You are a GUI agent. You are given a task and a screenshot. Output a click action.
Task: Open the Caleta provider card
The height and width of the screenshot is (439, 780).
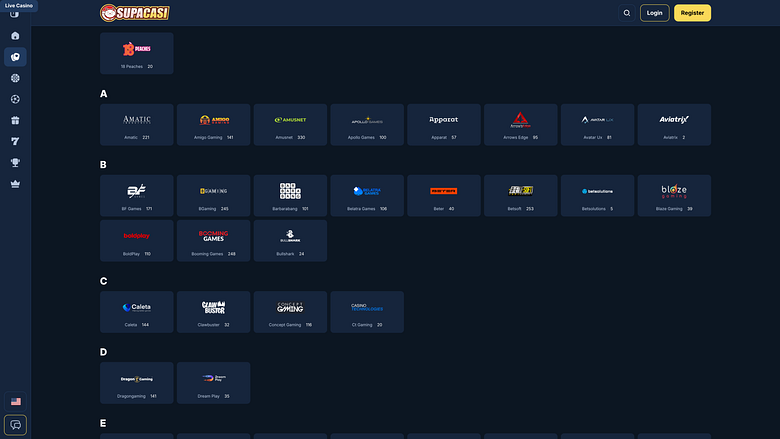tap(137, 312)
